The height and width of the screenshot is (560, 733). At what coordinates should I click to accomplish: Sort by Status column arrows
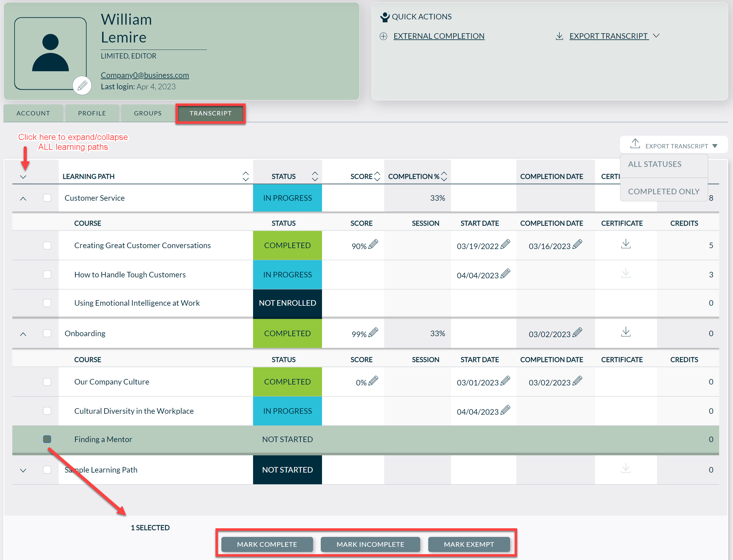click(315, 176)
